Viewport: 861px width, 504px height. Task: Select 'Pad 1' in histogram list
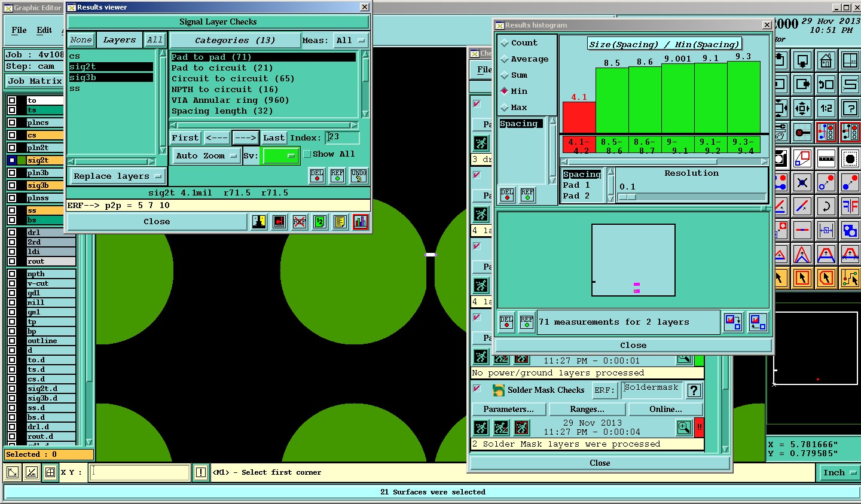point(576,185)
